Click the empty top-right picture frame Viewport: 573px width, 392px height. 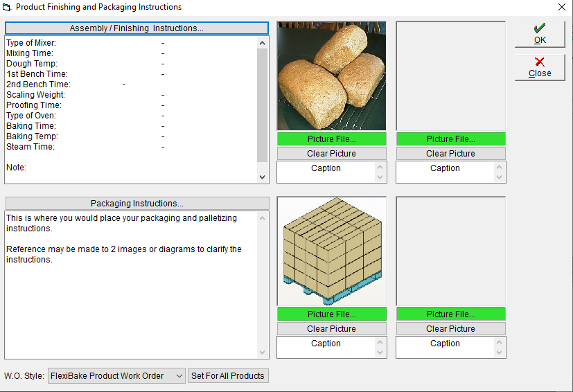(450, 76)
